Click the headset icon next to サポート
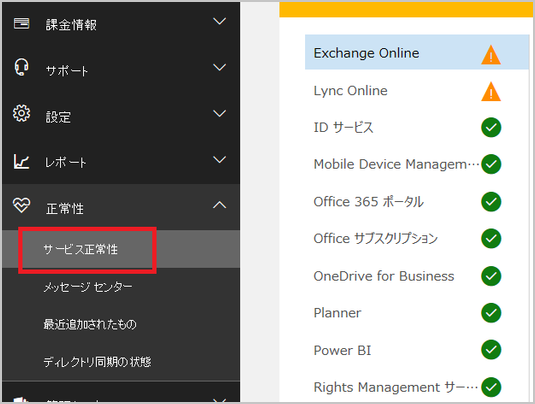Viewport: 535px width, 404px height. [x=21, y=67]
